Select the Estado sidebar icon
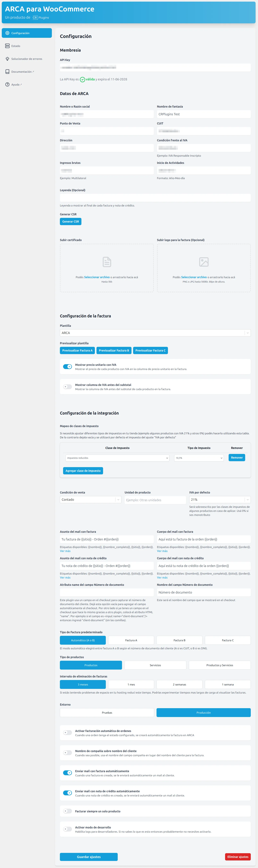 [7, 46]
